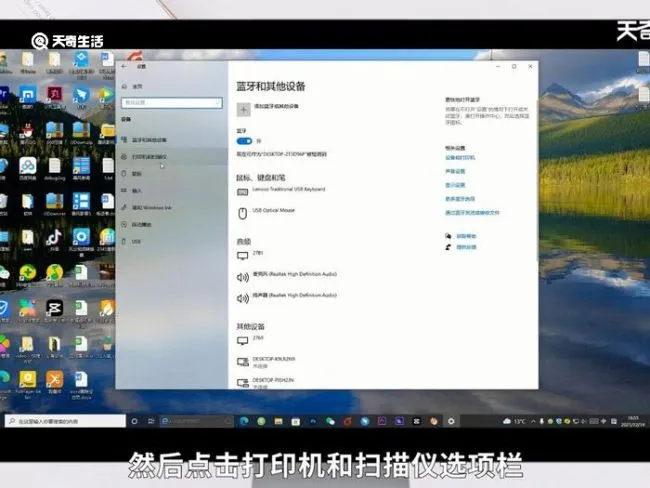Open Cortana circle on taskbar
This screenshot has width=650, height=488.
[134, 421]
